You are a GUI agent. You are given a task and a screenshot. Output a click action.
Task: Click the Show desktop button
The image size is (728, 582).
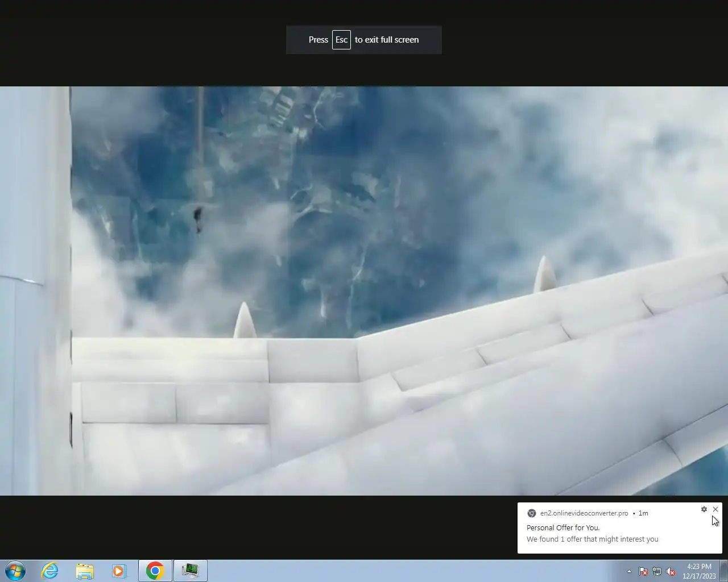point(724,571)
